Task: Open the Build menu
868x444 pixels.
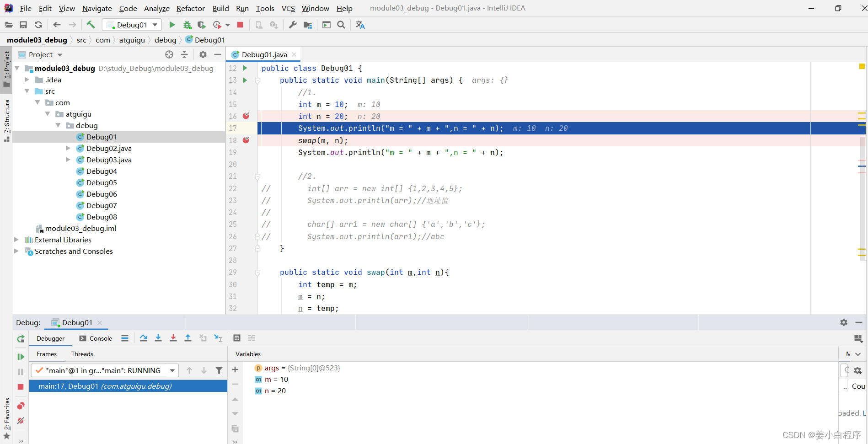Action: coord(220,8)
